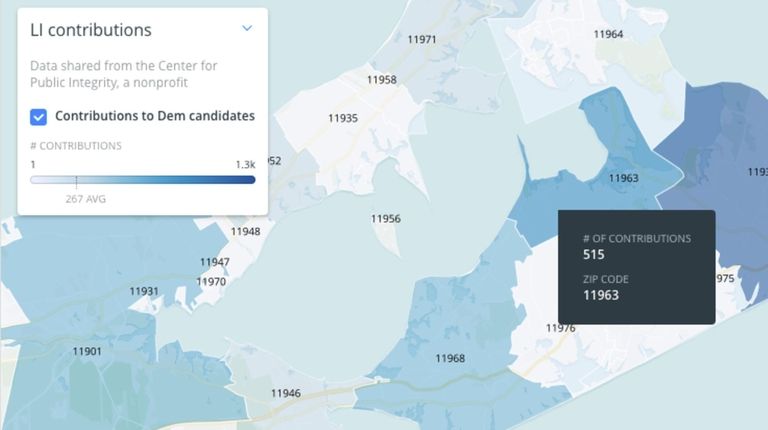Collapse the LI contributions legend panel

tap(247, 28)
